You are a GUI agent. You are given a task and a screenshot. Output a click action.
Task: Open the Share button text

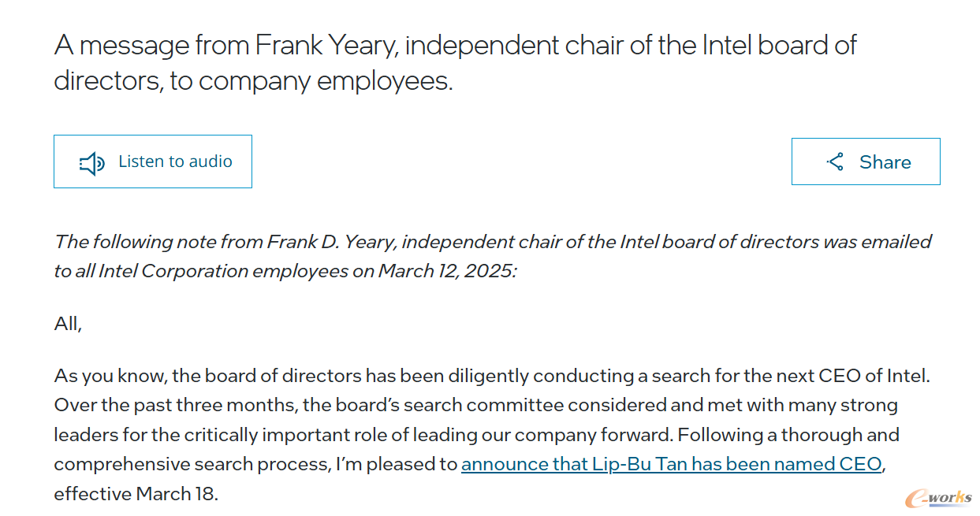[885, 162]
